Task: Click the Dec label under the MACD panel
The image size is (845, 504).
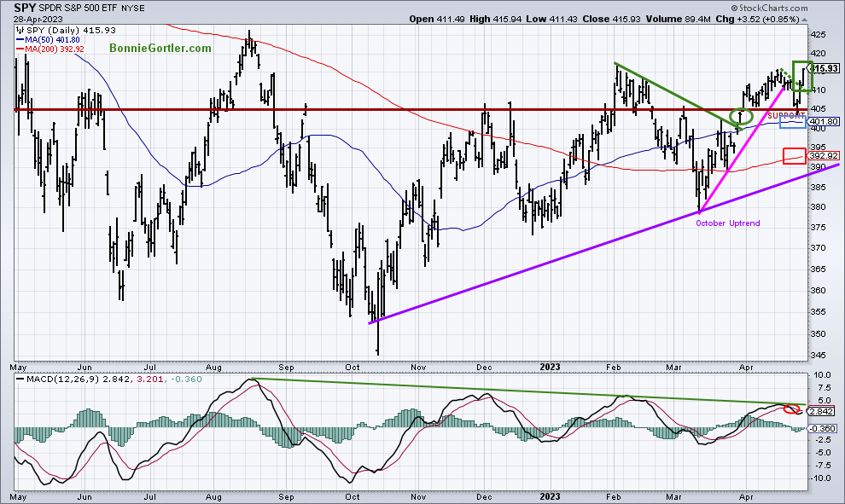Action: point(484,496)
